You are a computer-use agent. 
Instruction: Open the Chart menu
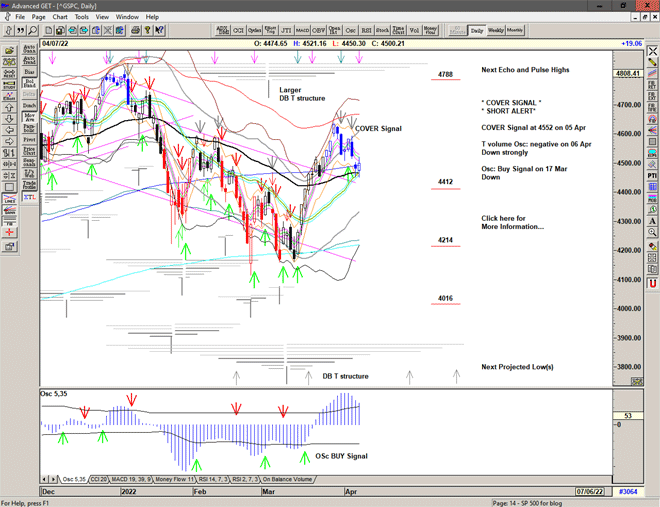[60, 17]
